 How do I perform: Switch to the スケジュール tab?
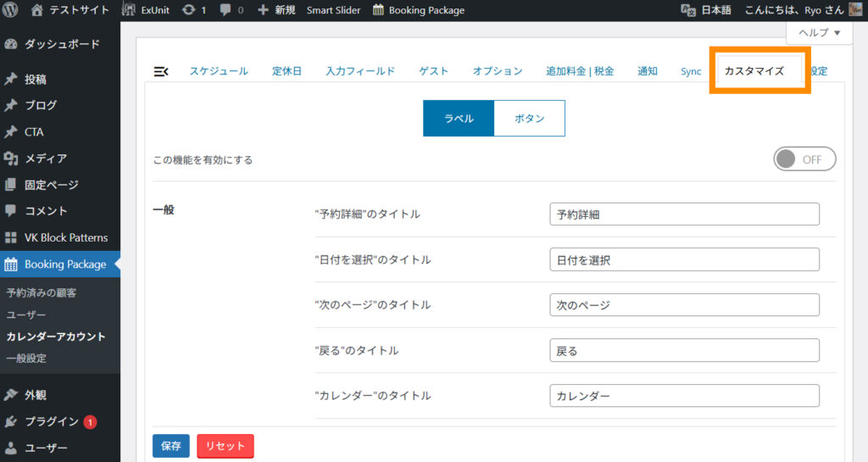pos(219,71)
